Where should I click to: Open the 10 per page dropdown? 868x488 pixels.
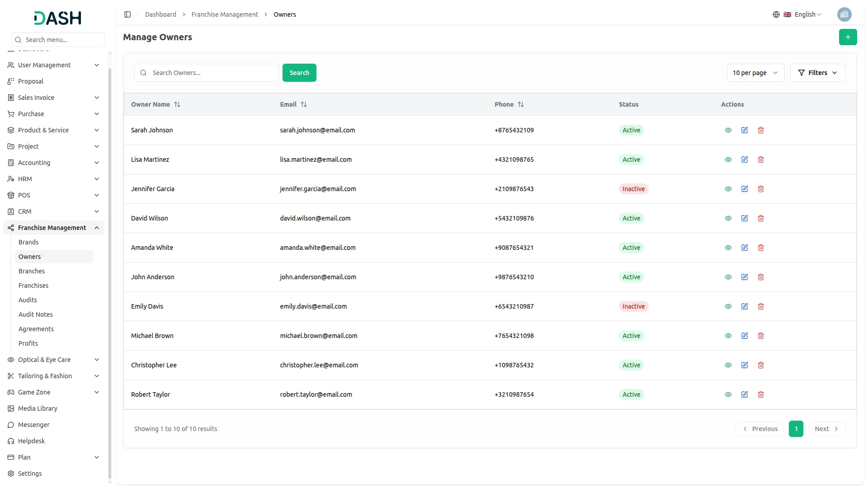pyautogui.click(x=755, y=73)
